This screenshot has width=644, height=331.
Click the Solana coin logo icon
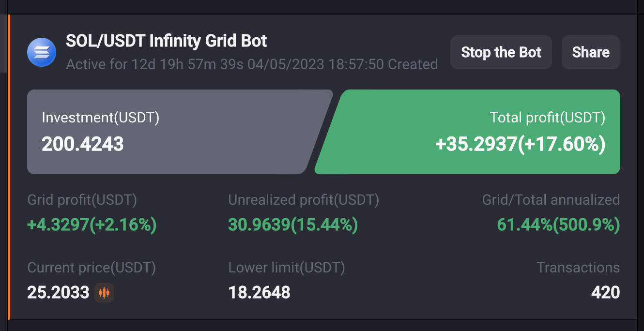42,52
